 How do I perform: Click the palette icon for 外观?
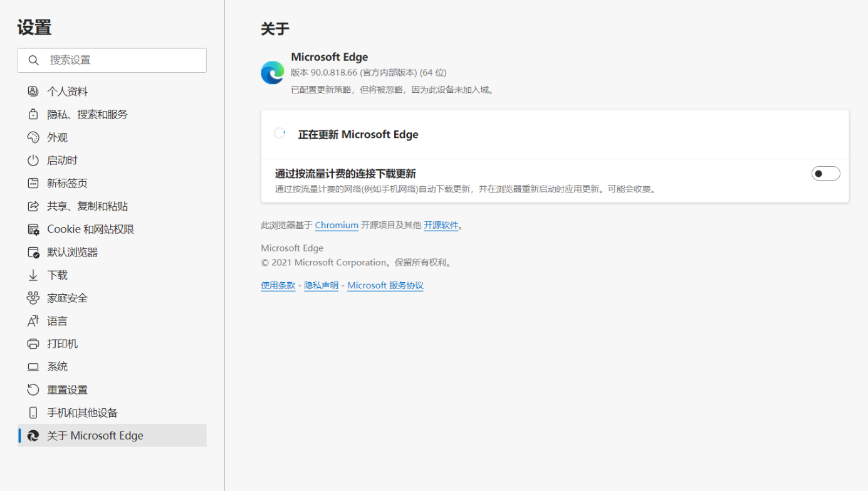click(33, 137)
